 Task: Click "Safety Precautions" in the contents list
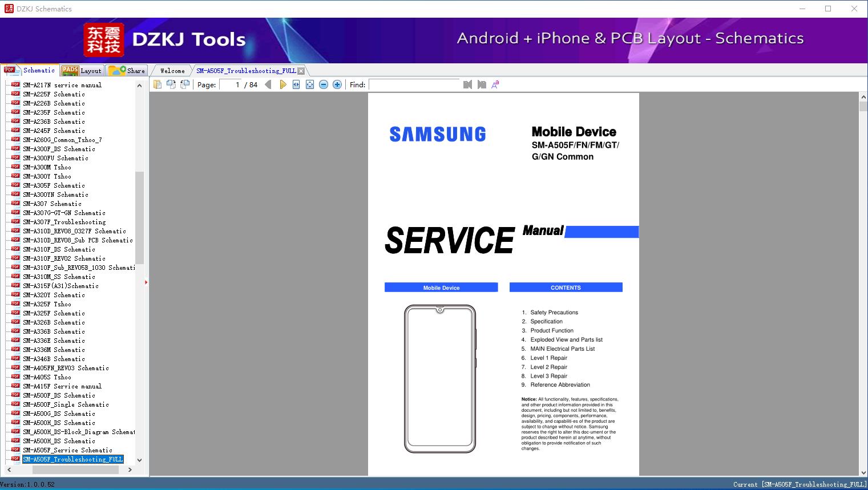click(554, 313)
